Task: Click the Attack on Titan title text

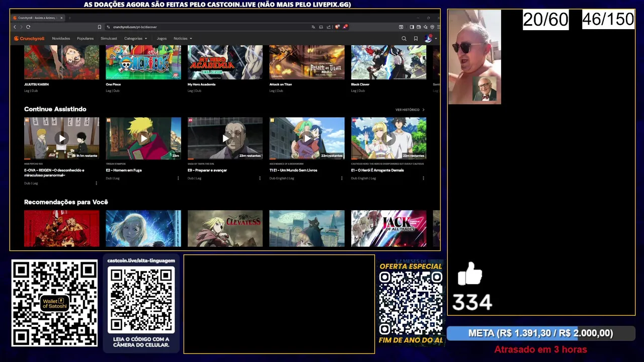Action: point(280,84)
